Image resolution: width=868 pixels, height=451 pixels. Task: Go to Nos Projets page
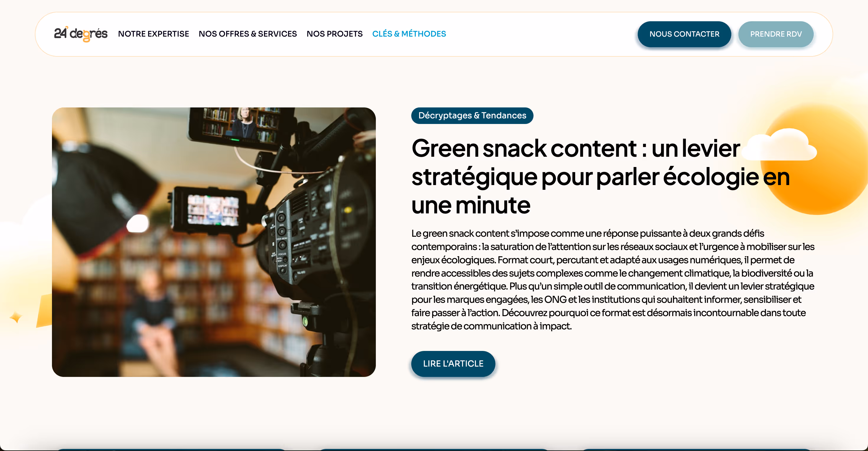334,34
